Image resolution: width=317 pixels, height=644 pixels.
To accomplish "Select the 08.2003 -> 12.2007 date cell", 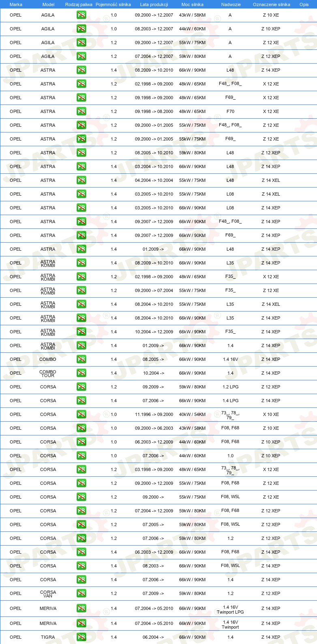I will pos(154,29).
